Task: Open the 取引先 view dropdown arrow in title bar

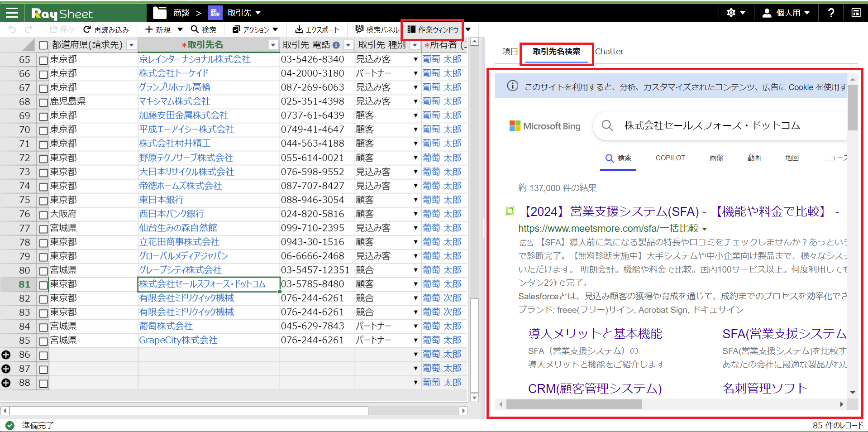Action: point(258,13)
